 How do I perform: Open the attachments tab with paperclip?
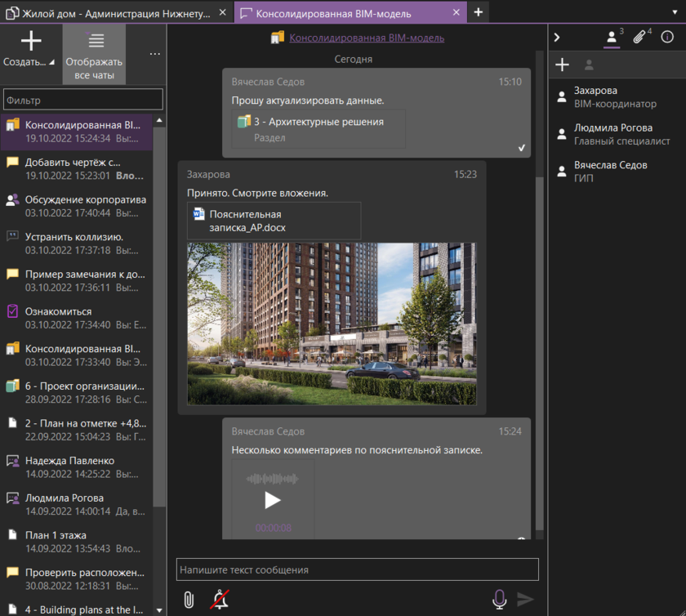pyautogui.click(x=640, y=37)
